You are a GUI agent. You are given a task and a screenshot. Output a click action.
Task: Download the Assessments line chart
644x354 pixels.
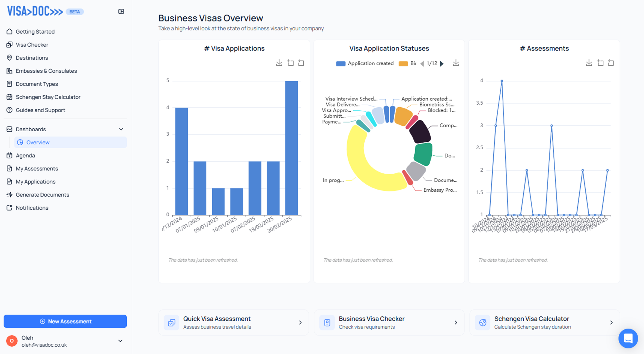click(589, 63)
